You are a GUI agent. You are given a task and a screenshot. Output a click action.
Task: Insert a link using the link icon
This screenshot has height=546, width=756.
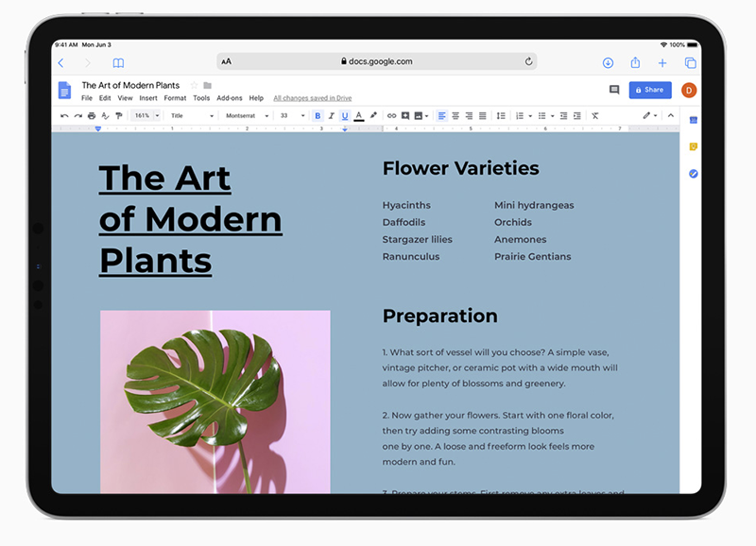[391, 115]
